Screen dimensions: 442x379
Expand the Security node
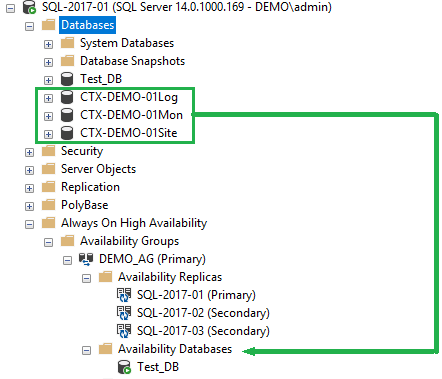point(29,152)
